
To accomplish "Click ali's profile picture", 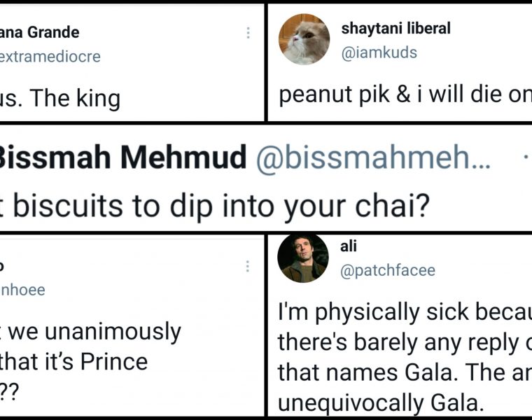I will click(x=303, y=258).
